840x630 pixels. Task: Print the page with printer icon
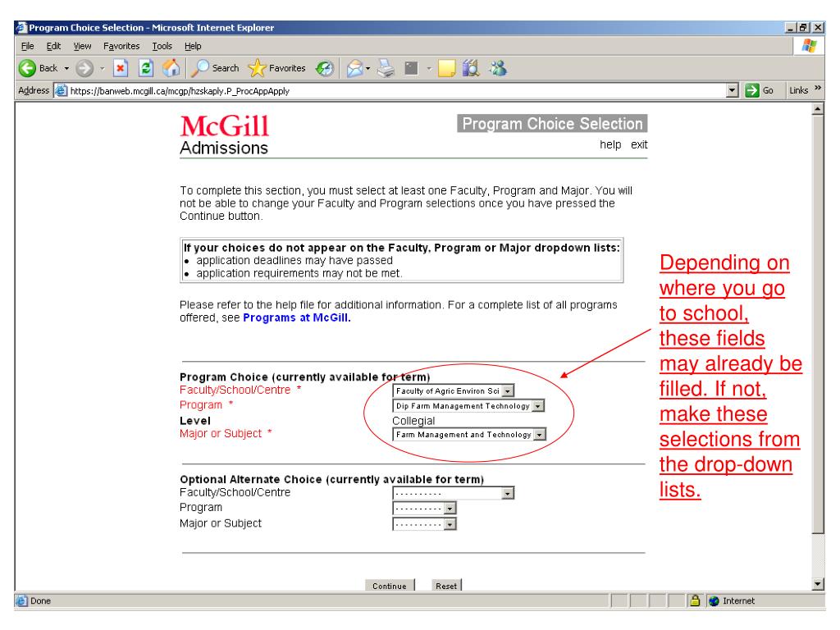pos(386,68)
